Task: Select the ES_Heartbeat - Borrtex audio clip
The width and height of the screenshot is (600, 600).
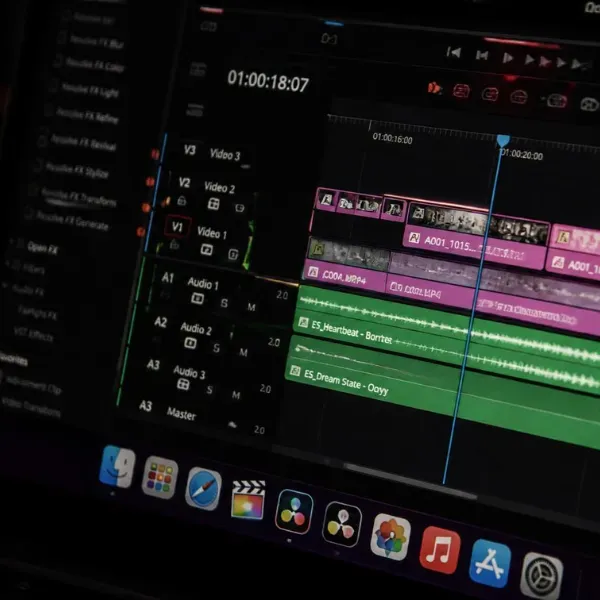Action: [446, 340]
